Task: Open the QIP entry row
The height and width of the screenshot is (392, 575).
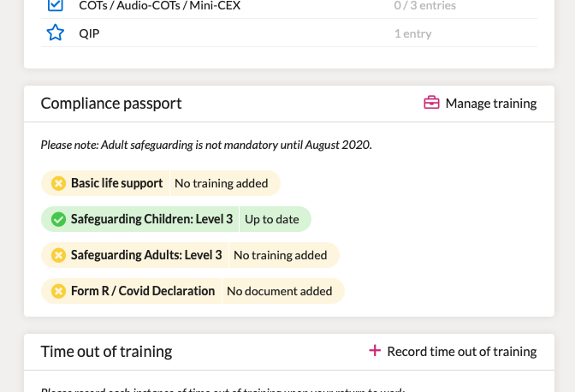Action: pyautogui.click(x=289, y=33)
